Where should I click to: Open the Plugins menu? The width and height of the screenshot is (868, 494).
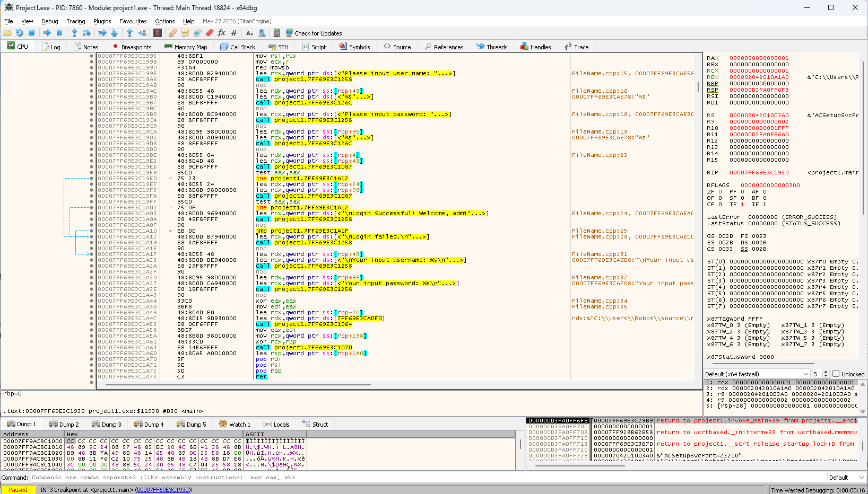pos(102,21)
